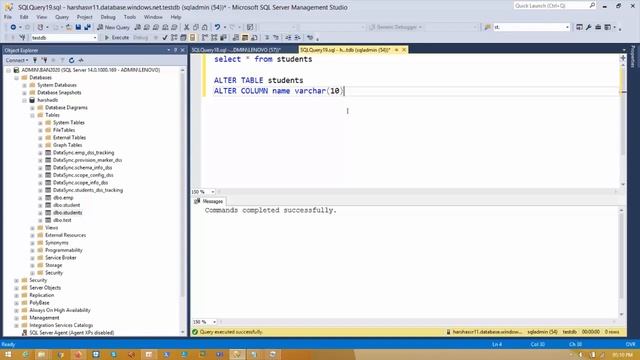Screen dimensions: 640x360
Task: Select SQL Server Agent (Agent XPs disabled)
Action: pos(71,333)
